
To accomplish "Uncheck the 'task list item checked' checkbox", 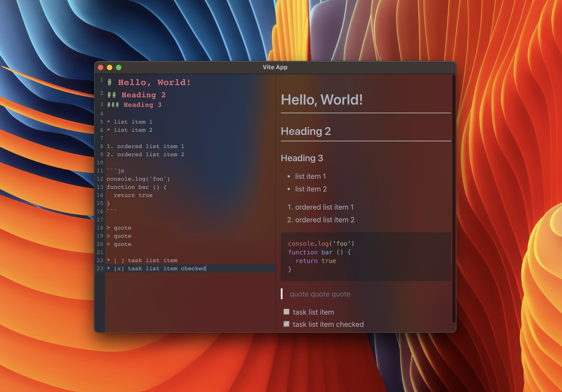I will [286, 324].
